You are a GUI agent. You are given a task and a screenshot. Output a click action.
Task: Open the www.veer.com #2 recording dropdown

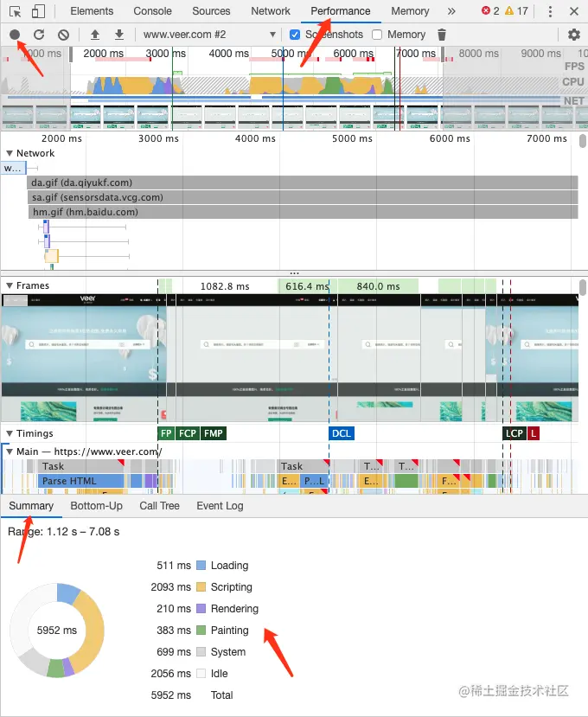click(x=209, y=35)
